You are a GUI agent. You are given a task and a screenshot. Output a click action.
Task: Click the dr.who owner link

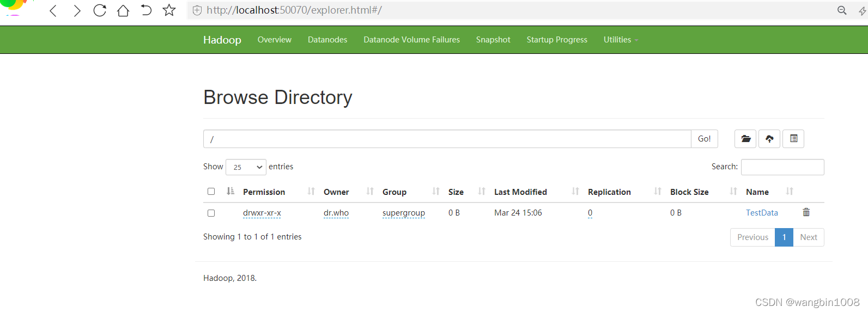pyautogui.click(x=336, y=213)
